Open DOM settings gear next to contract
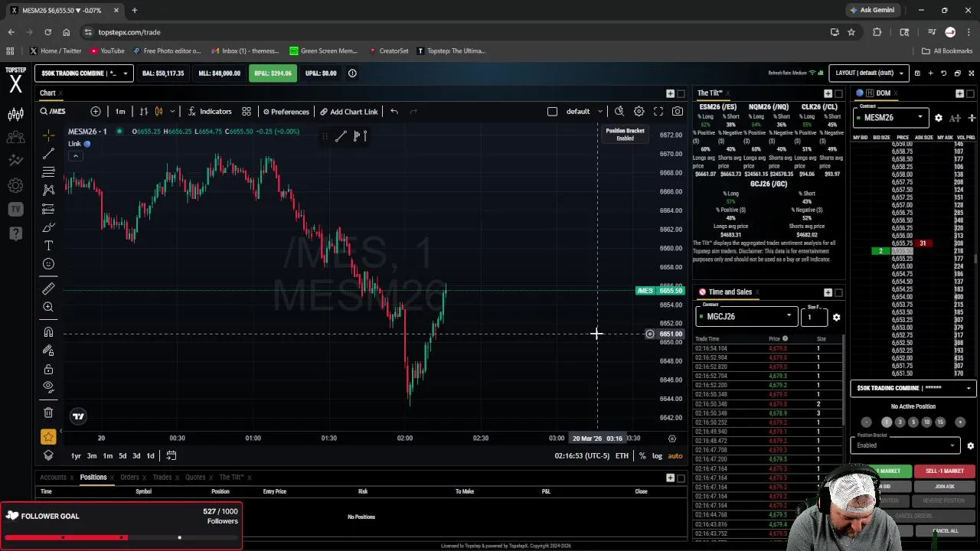 click(x=939, y=118)
